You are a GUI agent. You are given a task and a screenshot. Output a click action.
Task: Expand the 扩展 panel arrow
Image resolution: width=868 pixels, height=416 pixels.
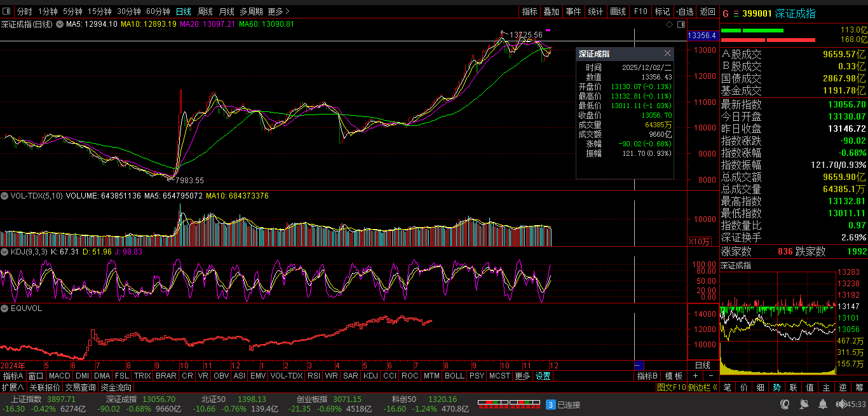tap(12, 387)
